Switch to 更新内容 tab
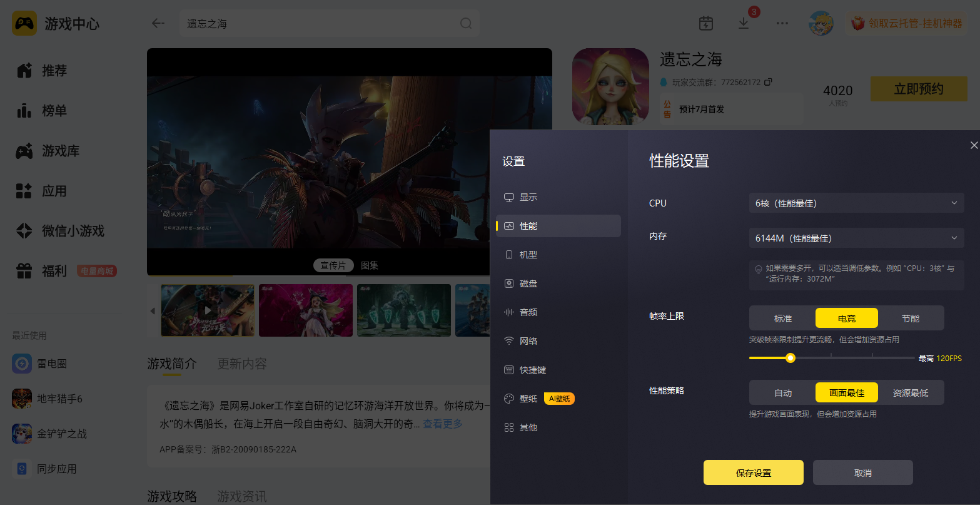 pos(242,364)
